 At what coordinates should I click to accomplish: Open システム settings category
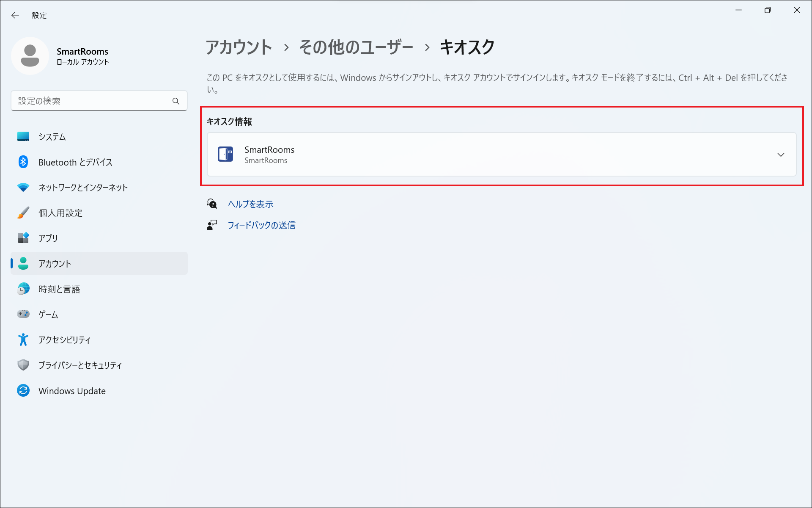(52, 137)
